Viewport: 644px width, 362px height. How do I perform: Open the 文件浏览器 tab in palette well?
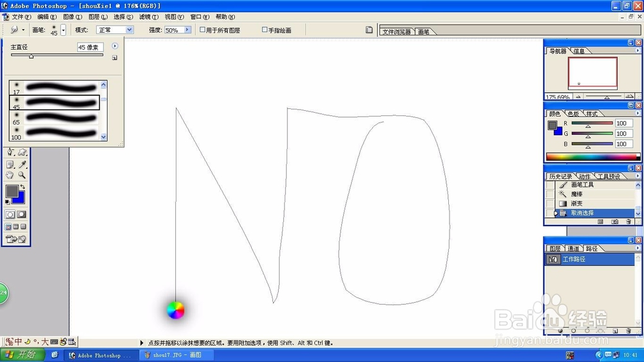click(x=396, y=32)
